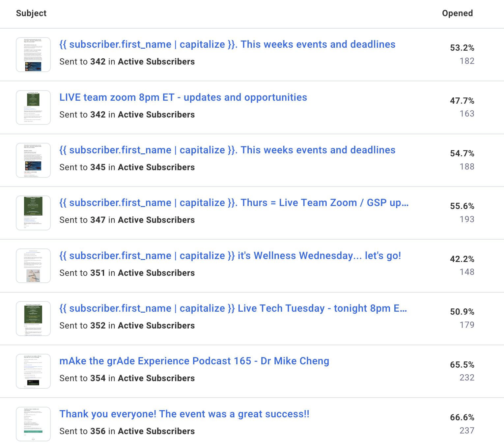Image resolution: width=504 pixels, height=443 pixels.
Task: Open the "Thurs = Live Team Zoom / GSP" broadcast
Action: pos(234,203)
